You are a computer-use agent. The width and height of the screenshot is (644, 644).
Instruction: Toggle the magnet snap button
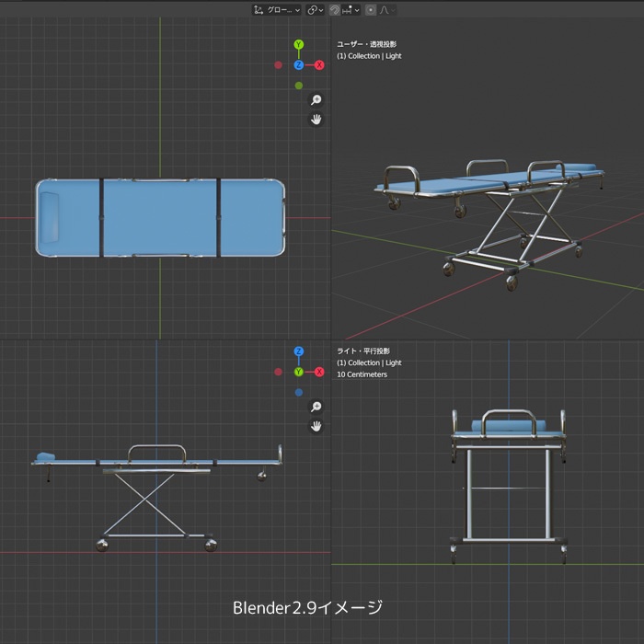click(x=335, y=10)
